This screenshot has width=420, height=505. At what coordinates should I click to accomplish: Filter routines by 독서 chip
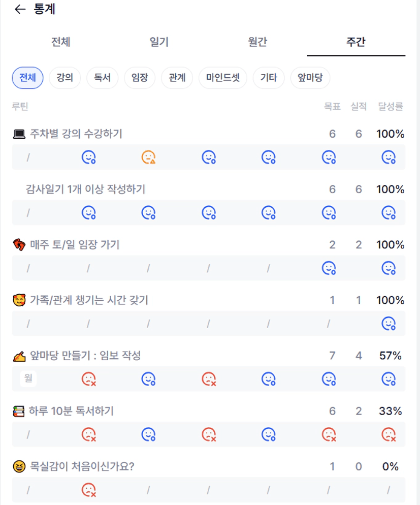click(x=102, y=78)
